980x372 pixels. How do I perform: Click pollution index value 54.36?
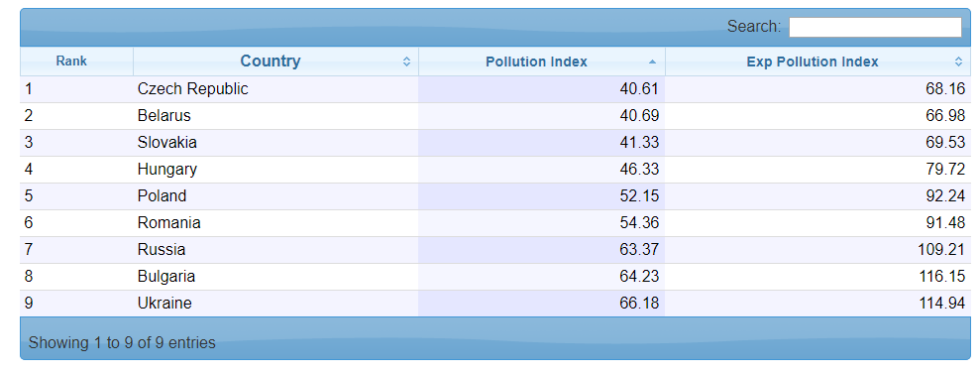(639, 223)
